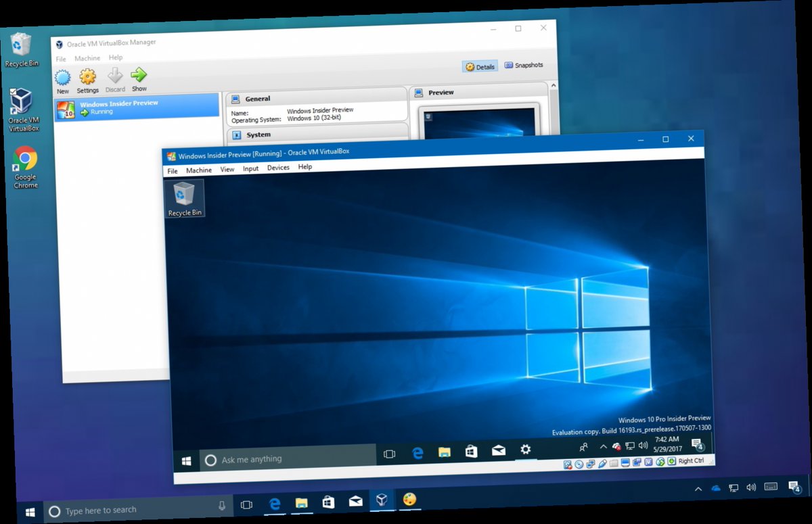Click the shared folders indicator in VM status bar
Screen dimensions: 812x524
tap(614, 463)
